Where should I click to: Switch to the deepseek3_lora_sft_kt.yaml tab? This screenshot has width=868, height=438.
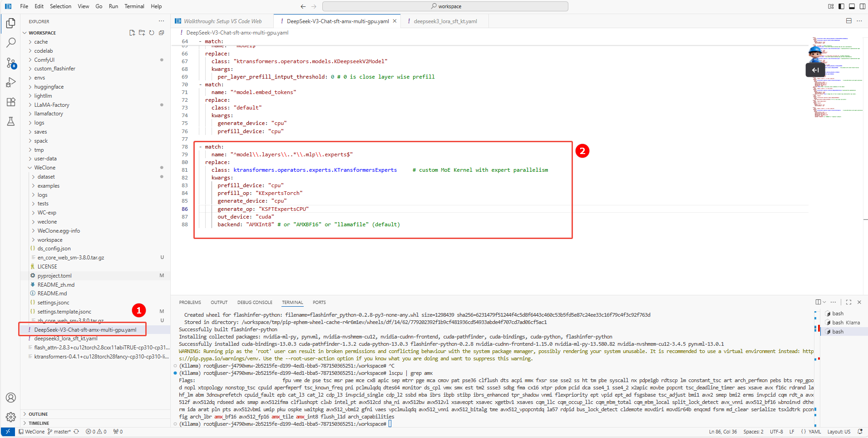pyautogui.click(x=445, y=21)
